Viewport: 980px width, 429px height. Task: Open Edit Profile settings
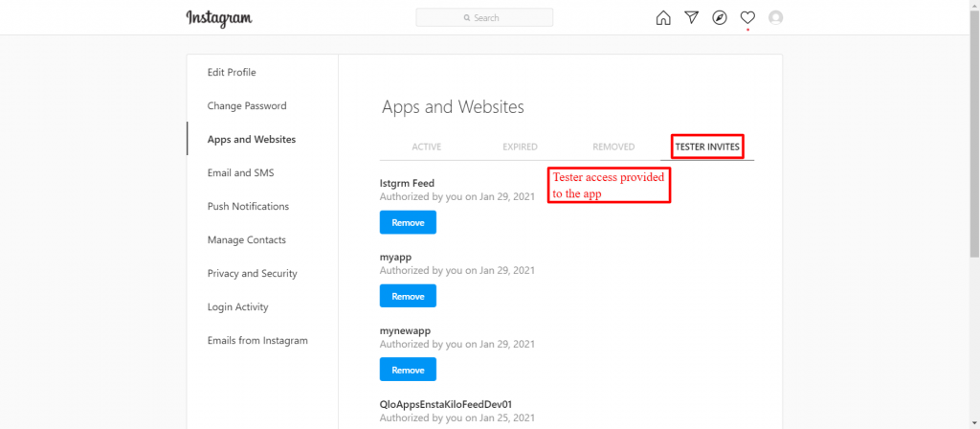pos(232,73)
